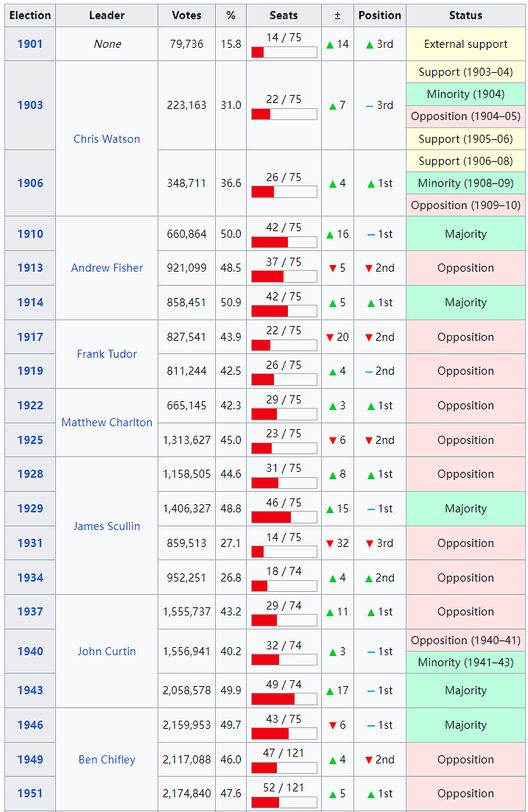
Task: Click the Minority (1941–43) status cell
Action: pyautogui.click(x=465, y=663)
